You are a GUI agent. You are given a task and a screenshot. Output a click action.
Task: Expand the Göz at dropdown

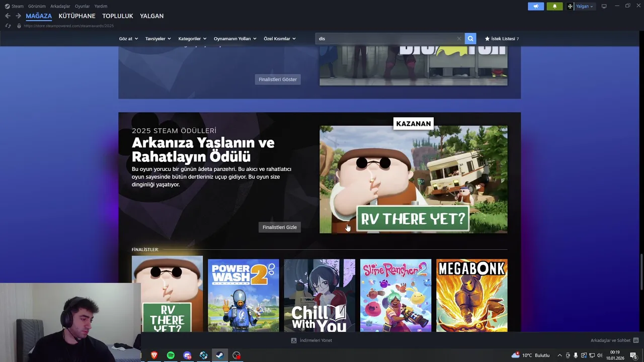[x=128, y=39]
